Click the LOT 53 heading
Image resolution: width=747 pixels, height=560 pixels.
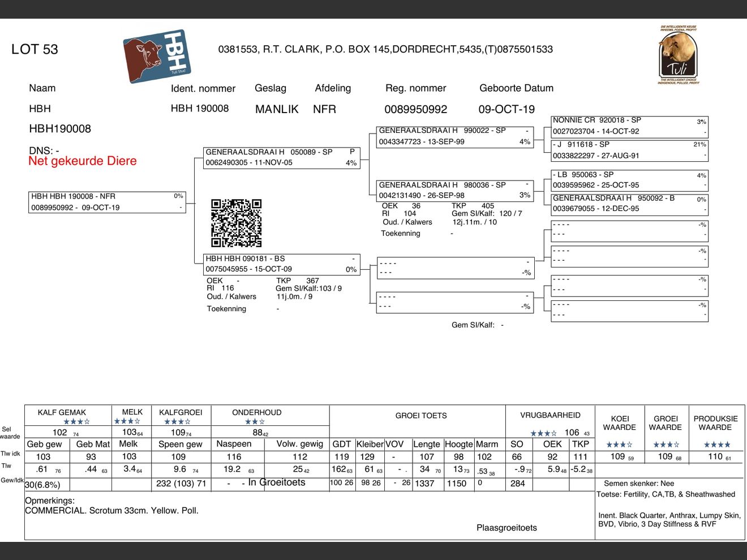tap(35, 50)
